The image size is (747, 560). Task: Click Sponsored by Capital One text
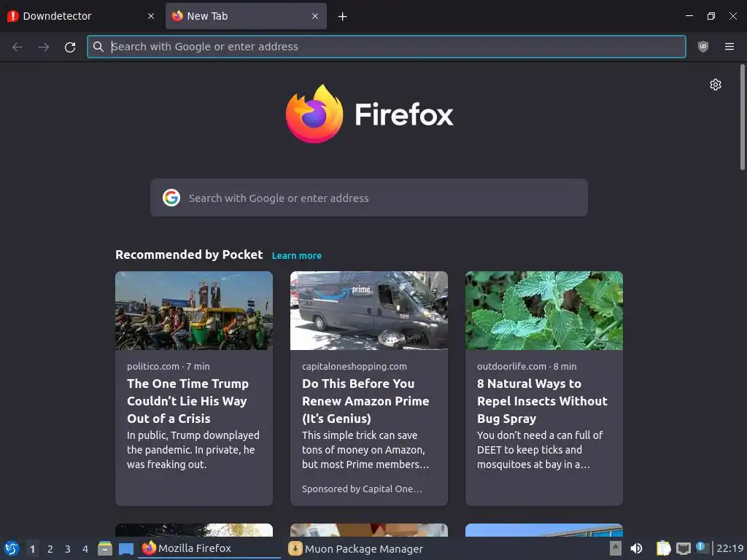[x=362, y=489]
